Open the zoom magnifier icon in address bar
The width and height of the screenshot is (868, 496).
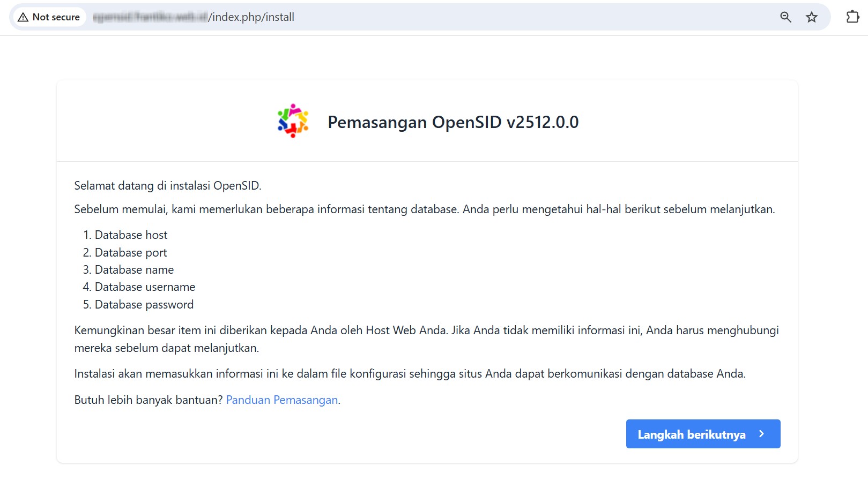[x=785, y=17]
